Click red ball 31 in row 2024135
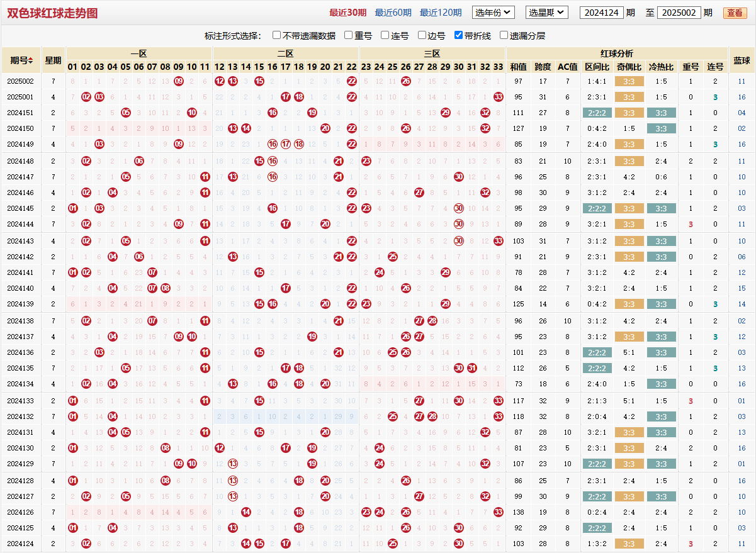Image resolution: width=756 pixels, height=553 pixels. (472, 368)
